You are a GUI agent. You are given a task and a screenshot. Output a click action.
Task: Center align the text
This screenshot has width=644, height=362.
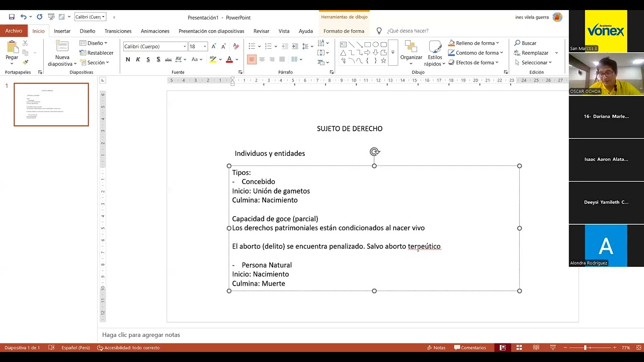pyautogui.click(x=262, y=59)
